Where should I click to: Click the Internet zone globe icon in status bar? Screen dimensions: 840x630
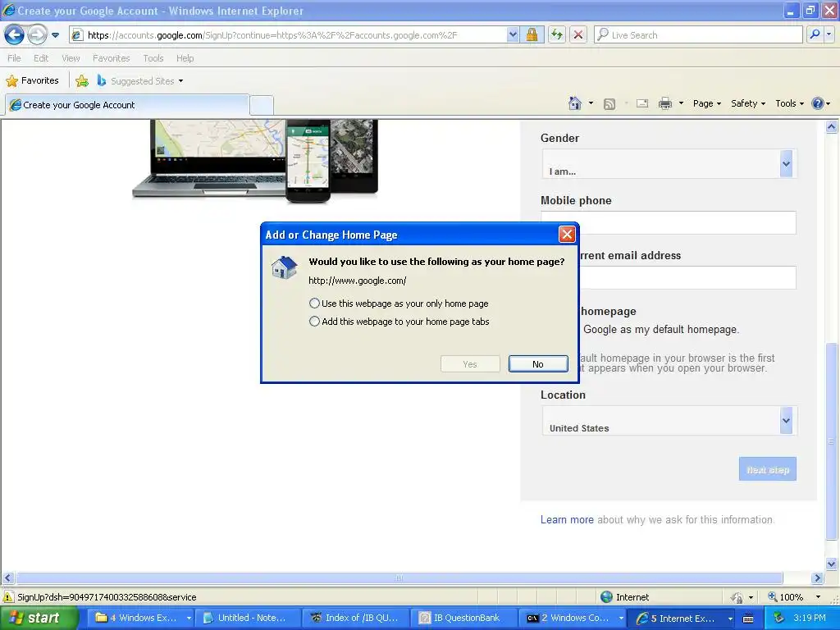[x=606, y=597]
